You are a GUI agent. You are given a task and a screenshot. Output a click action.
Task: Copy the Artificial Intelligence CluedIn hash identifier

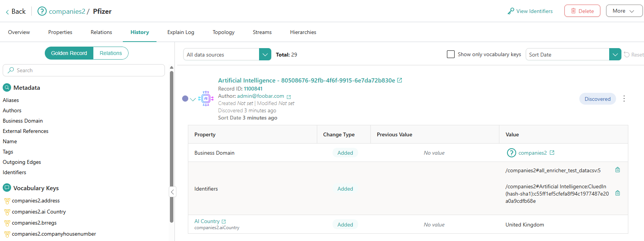coord(617,193)
